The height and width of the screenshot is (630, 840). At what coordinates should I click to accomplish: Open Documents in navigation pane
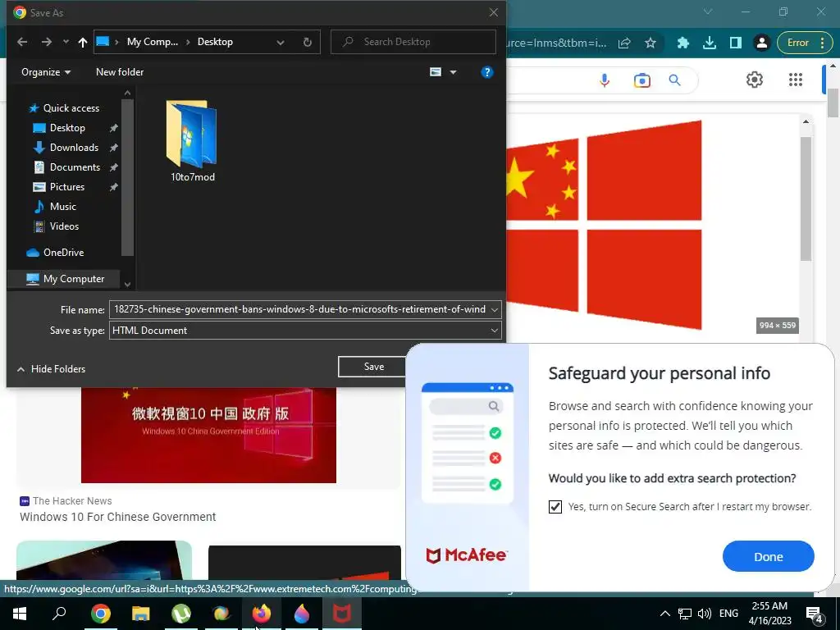(75, 167)
